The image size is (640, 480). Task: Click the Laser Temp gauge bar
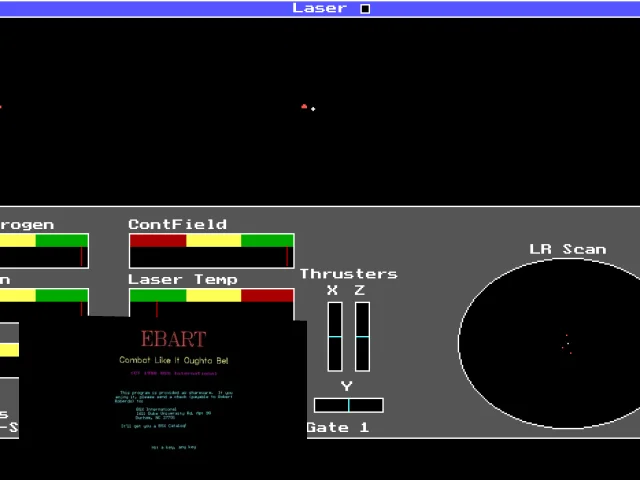pyautogui.click(x=212, y=303)
